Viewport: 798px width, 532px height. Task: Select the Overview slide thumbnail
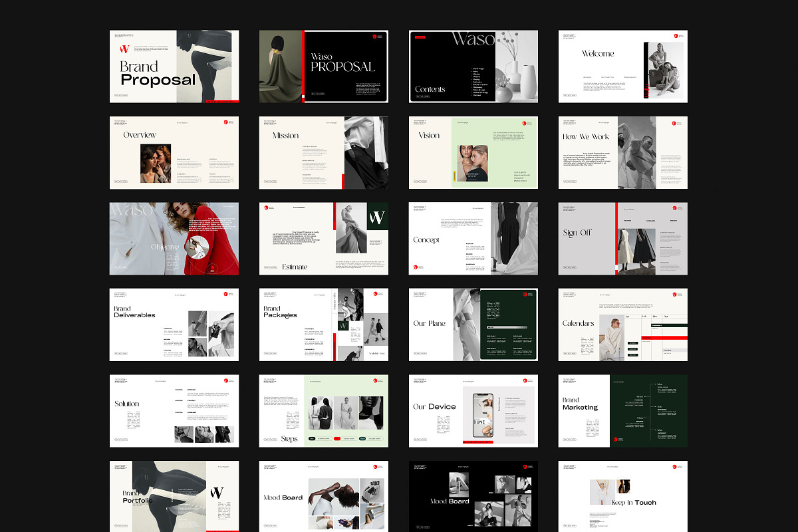tap(174, 153)
